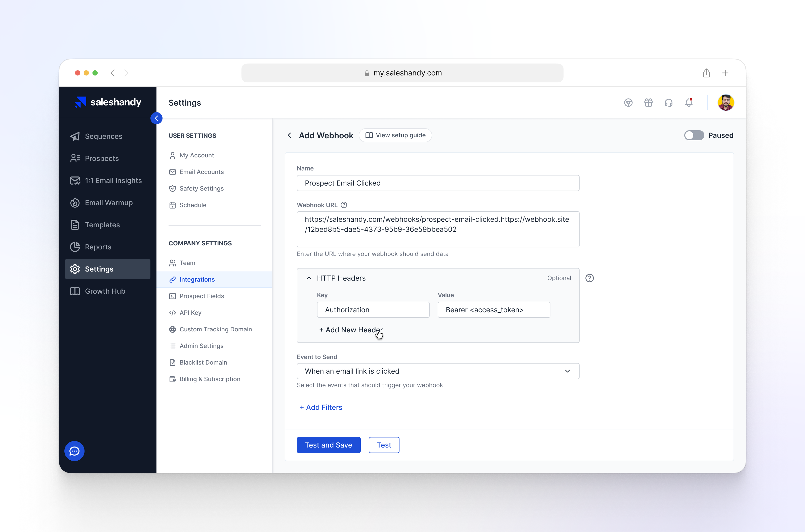The width and height of the screenshot is (805, 532).
Task: Collapse the HTTP Headers section
Action: [309, 278]
